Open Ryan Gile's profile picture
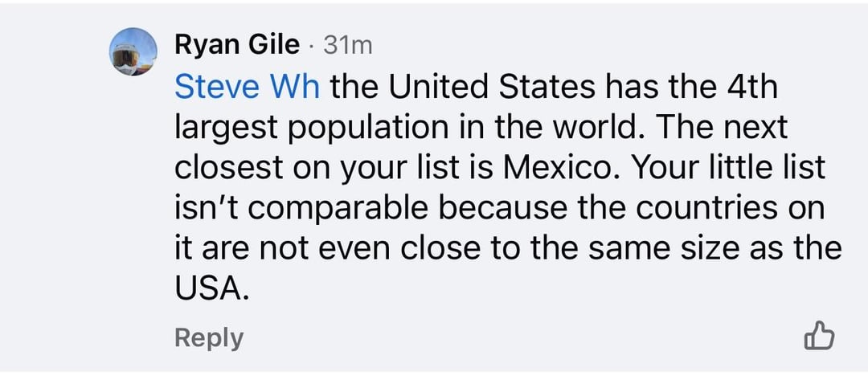Screen dimensions: 868x380 click(133, 51)
